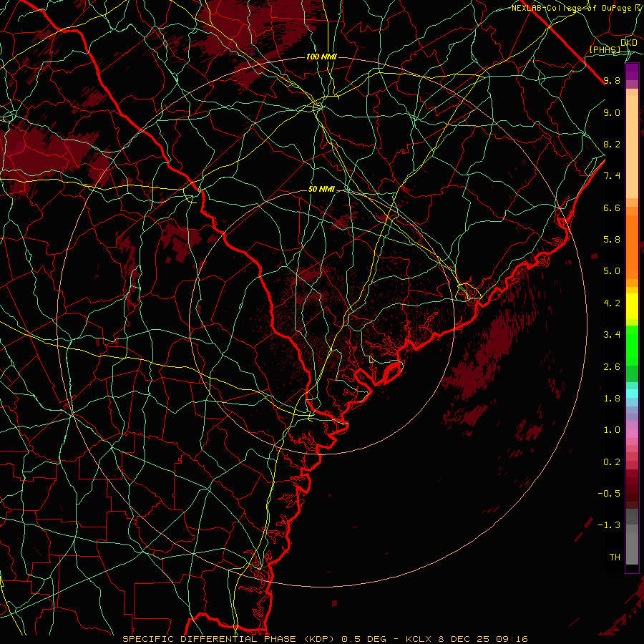Click the 6.6 scale value
The height and width of the screenshot is (644, 644).
point(612,208)
